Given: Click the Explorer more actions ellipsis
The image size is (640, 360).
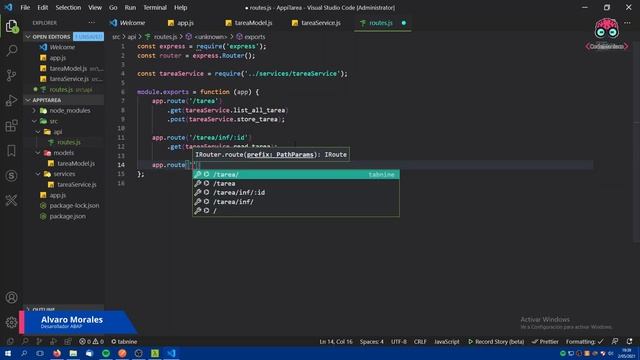Looking at the screenshot, I should click(91, 23).
